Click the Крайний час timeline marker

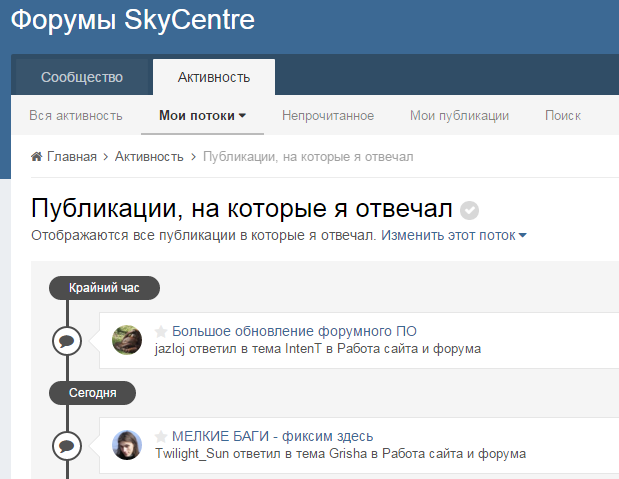pyautogui.click(x=104, y=288)
